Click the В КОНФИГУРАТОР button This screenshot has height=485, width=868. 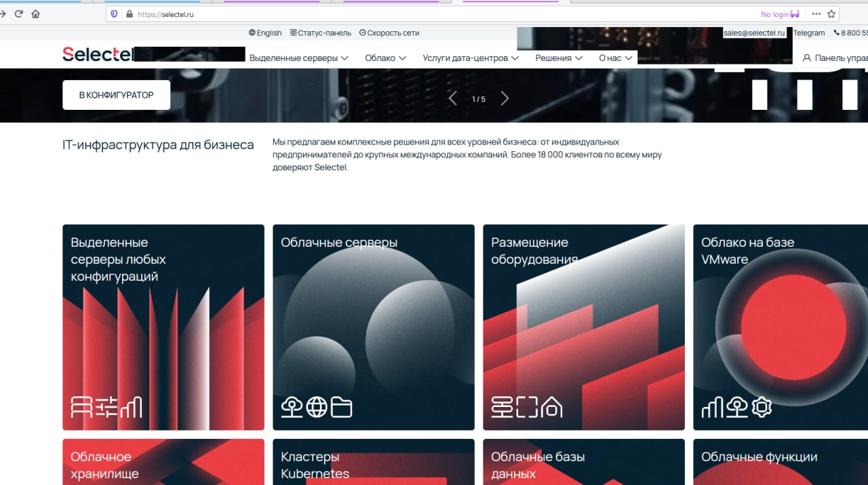tap(116, 95)
